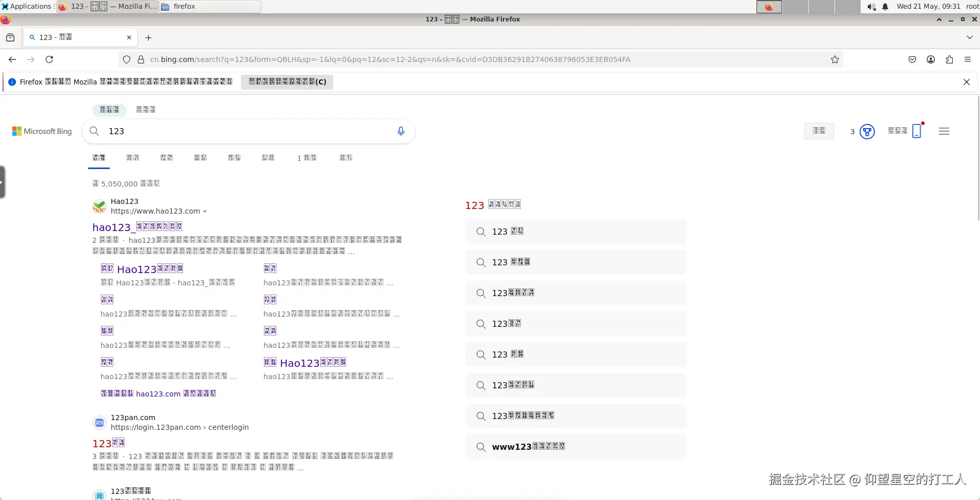The width and height of the screenshot is (980, 500).
Task: Open the Bing settings hamburger menu
Action: coord(944,131)
